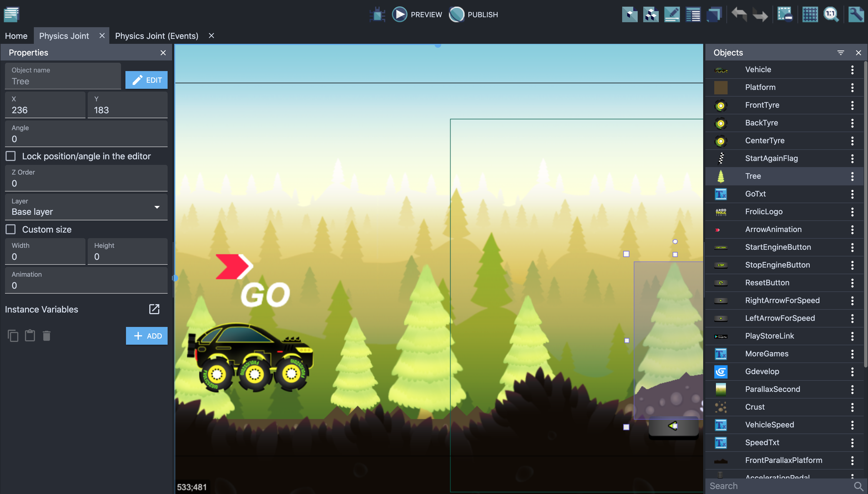Switch to the Home tab
The height and width of the screenshot is (494, 868).
click(16, 36)
